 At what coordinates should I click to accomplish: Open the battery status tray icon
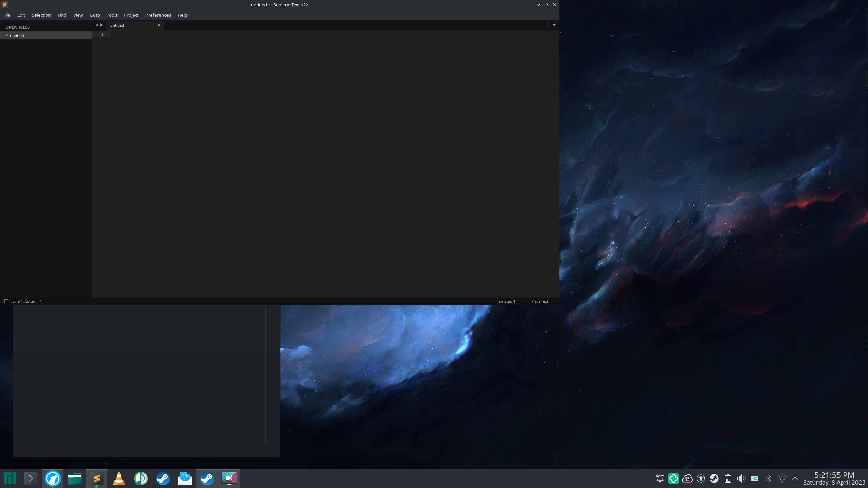[x=755, y=479]
